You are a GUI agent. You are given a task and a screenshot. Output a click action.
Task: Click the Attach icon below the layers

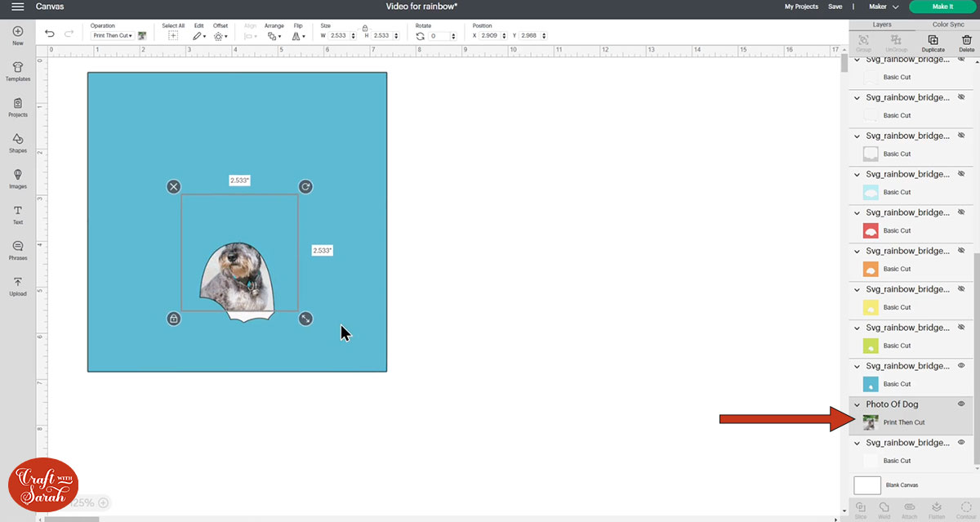[908, 508]
